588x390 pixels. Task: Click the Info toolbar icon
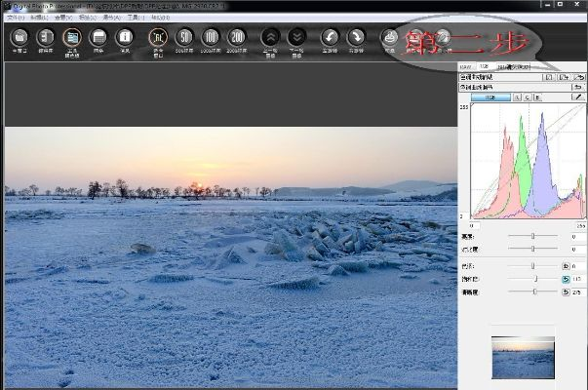pos(125,38)
